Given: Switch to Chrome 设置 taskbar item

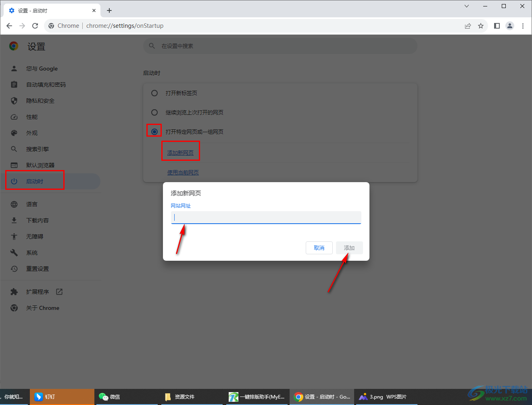Looking at the screenshot, I should click(322, 397).
